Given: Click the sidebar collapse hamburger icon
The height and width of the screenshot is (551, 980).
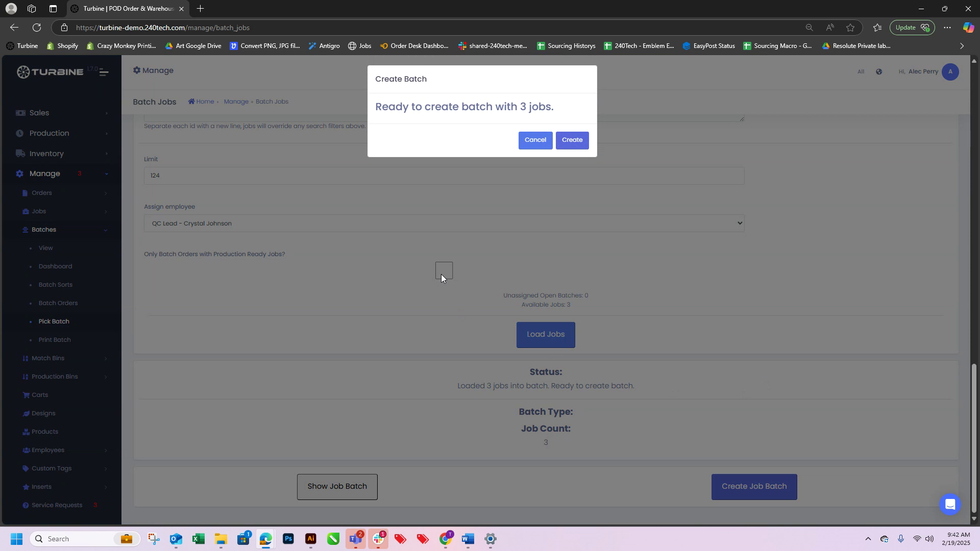Looking at the screenshot, I should coord(104,72).
